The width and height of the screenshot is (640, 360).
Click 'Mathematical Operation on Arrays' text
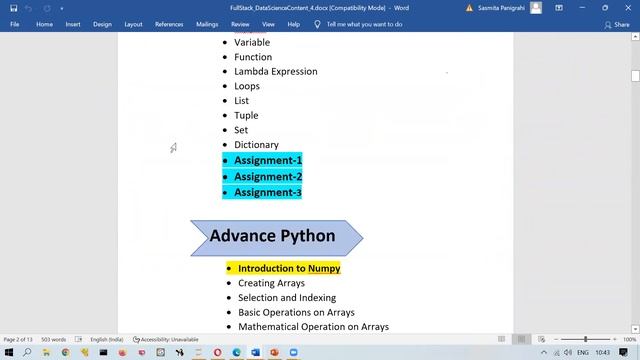click(x=313, y=327)
